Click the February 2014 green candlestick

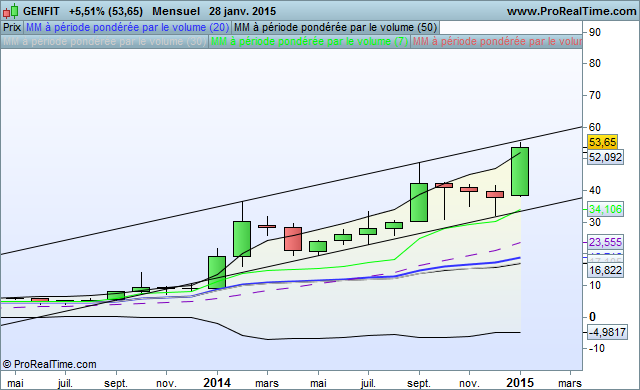[242, 239]
